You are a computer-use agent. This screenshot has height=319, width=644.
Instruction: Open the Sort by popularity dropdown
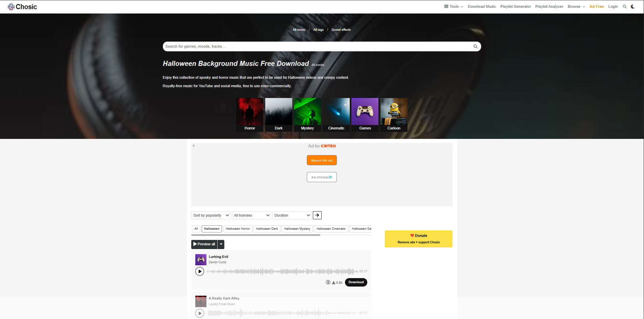point(210,215)
